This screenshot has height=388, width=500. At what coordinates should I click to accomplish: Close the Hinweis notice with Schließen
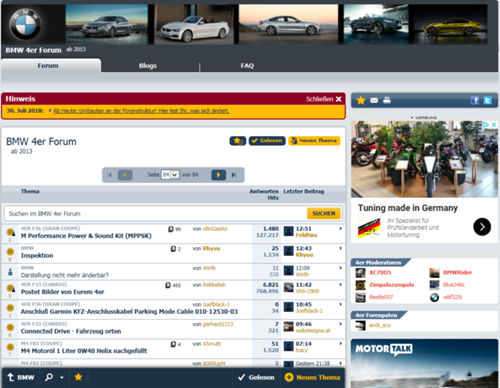coord(324,99)
